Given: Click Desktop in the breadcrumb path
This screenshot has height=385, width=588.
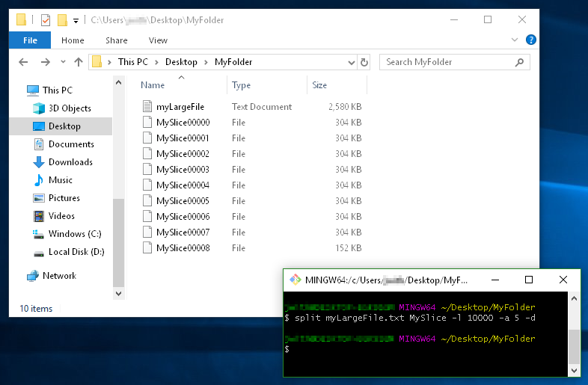Looking at the screenshot, I should click(x=181, y=62).
